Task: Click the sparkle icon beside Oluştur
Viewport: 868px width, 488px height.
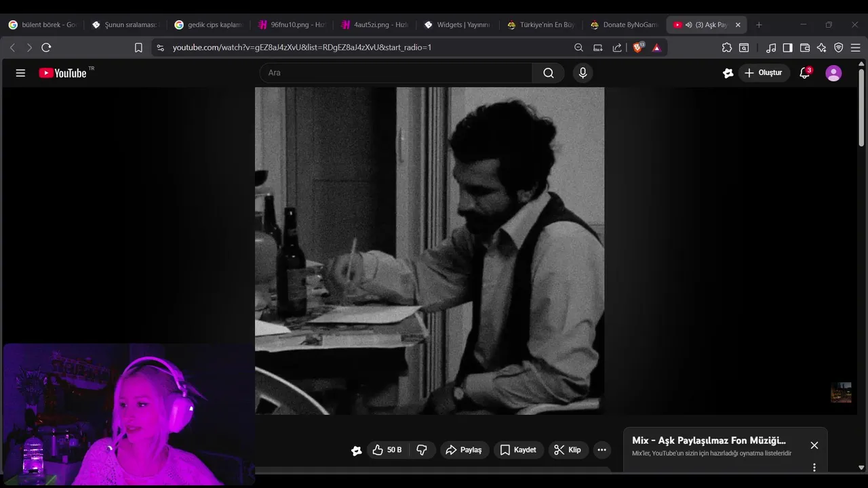Action: coord(728,73)
